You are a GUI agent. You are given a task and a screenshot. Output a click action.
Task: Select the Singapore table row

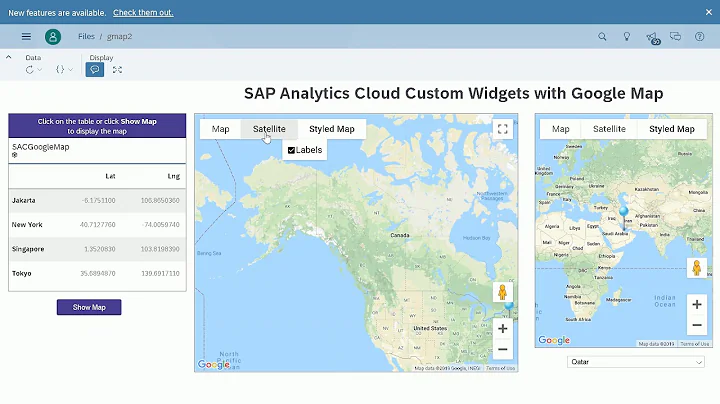click(x=97, y=249)
